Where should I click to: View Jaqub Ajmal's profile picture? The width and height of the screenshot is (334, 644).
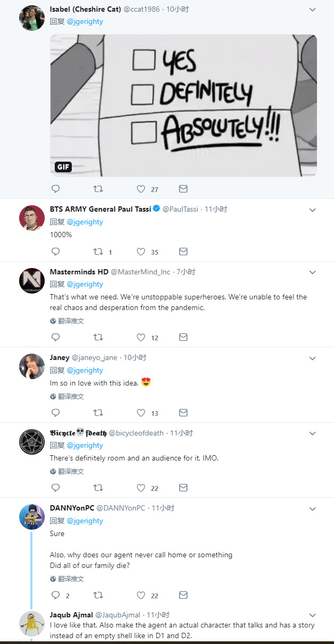[32, 624]
